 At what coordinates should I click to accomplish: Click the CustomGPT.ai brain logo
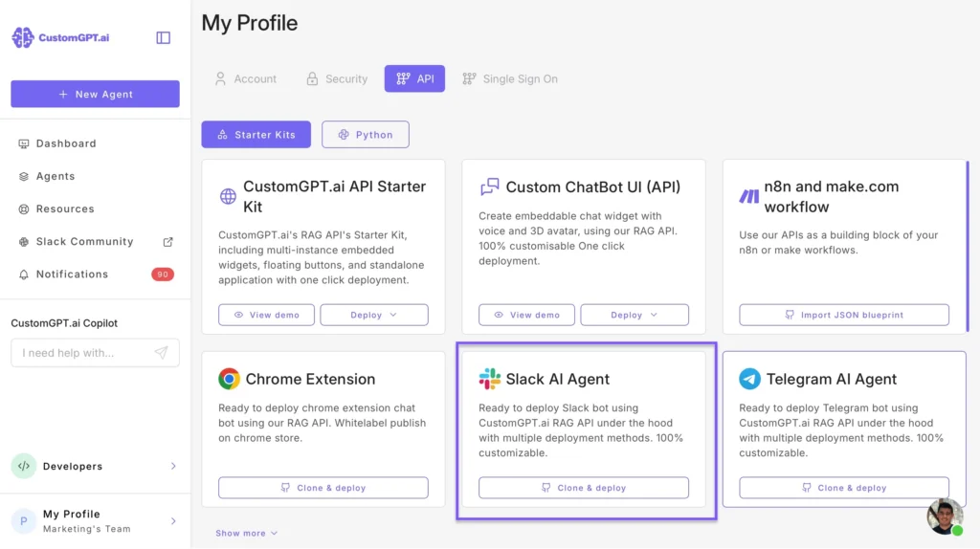(x=23, y=37)
